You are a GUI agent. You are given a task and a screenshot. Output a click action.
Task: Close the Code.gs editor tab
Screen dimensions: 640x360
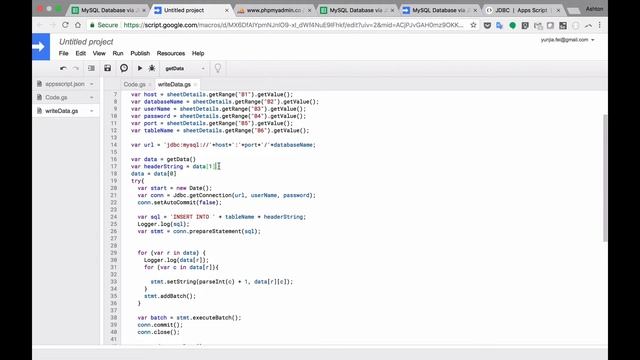point(150,84)
